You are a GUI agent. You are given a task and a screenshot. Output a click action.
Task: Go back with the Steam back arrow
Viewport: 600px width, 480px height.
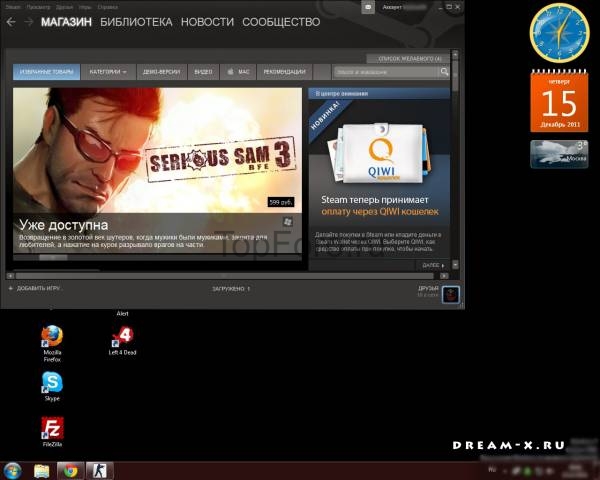(x=11, y=22)
